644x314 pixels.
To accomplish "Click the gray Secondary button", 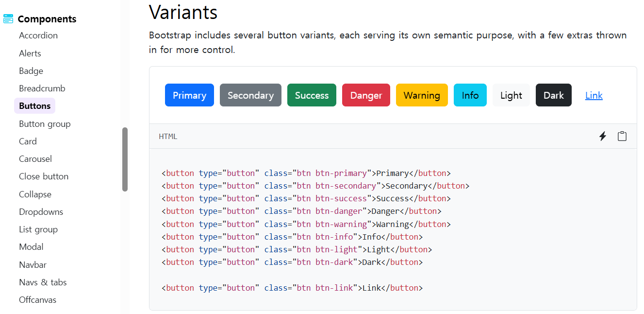I will click(250, 95).
